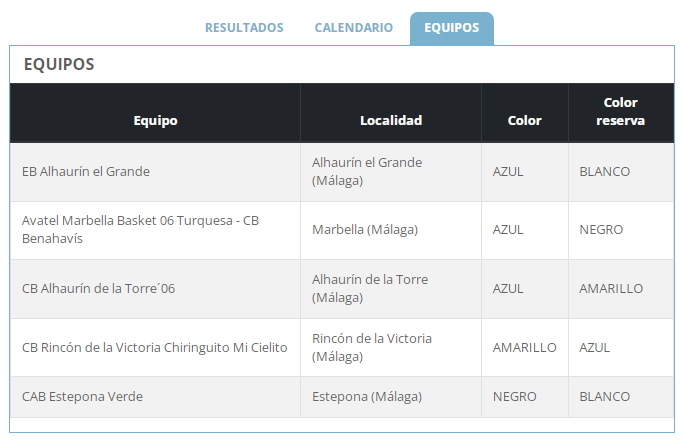The height and width of the screenshot is (442, 683).
Task: Open the Calendario tab
Action: (353, 28)
